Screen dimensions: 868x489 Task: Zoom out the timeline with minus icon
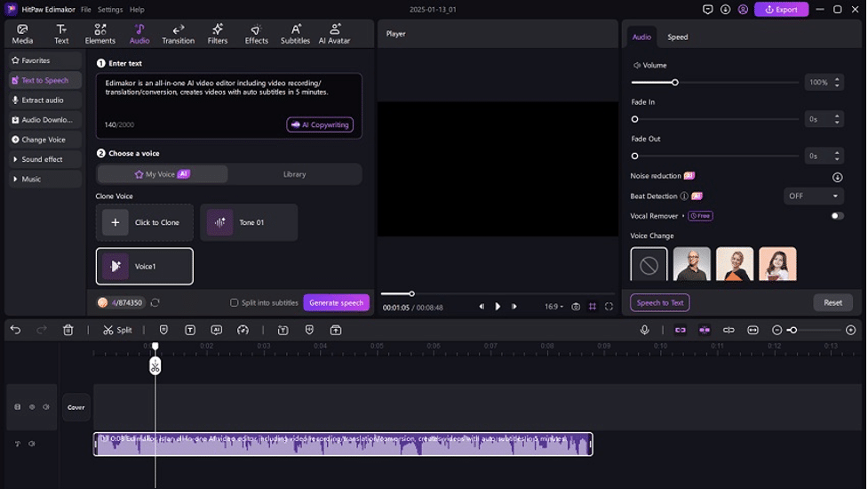777,330
